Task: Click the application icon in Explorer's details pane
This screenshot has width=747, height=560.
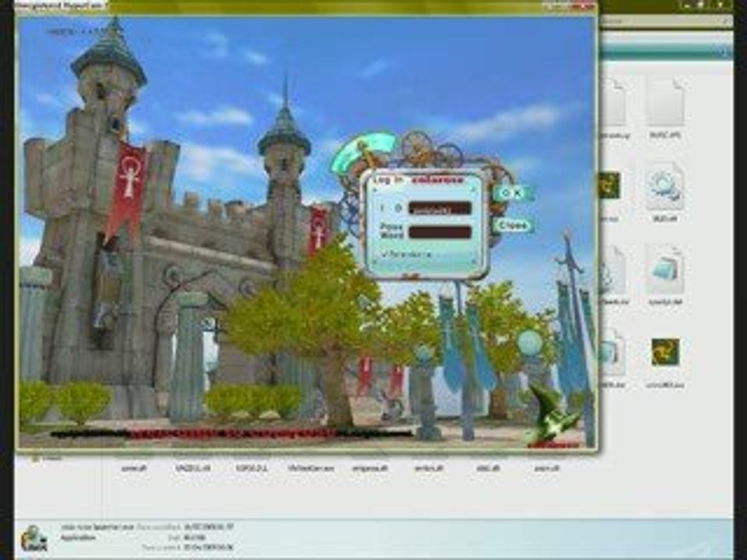Action: click(x=34, y=539)
